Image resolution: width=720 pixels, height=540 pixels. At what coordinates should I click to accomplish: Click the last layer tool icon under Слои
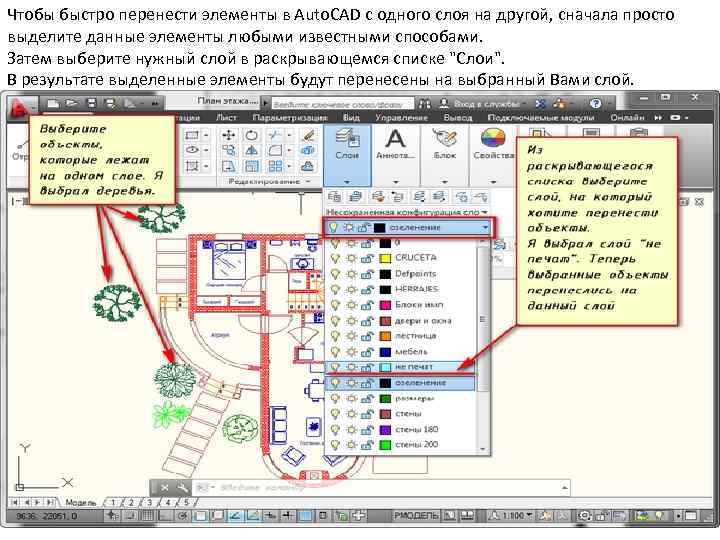480,197
